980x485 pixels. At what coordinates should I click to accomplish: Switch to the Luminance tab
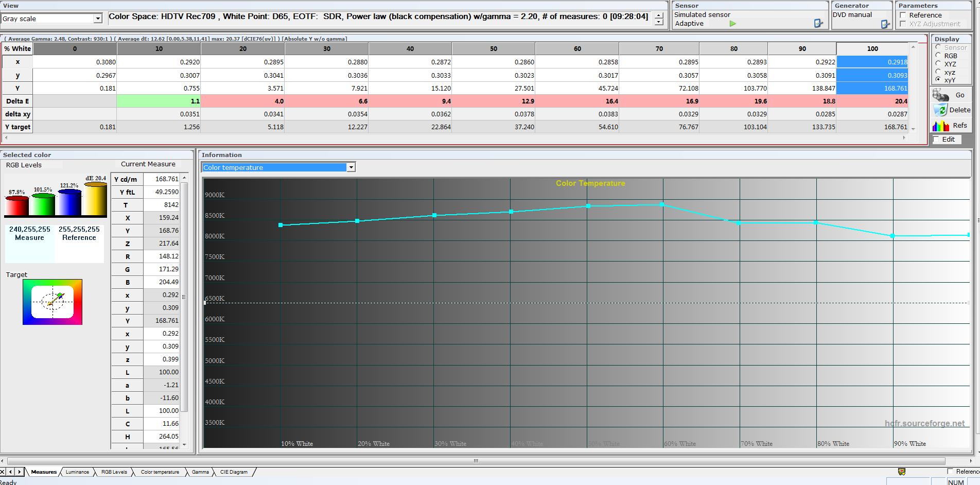coord(77,472)
